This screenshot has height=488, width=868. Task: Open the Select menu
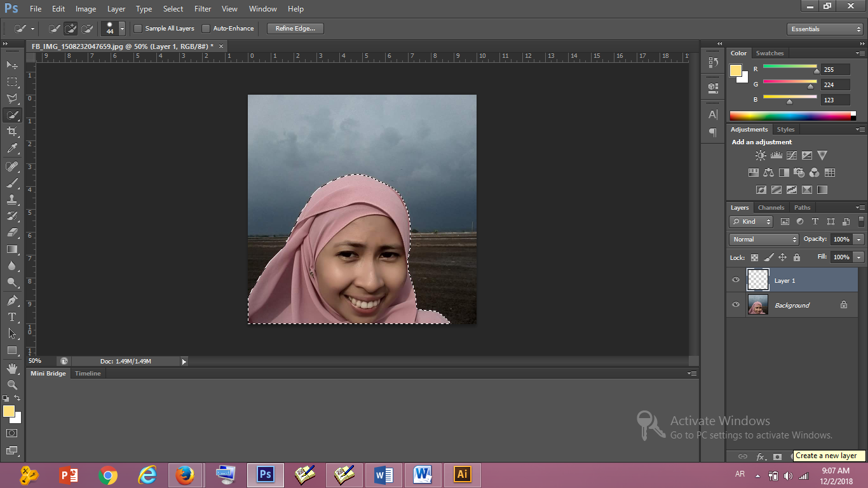pyautogui.click(x=173, y=8)
